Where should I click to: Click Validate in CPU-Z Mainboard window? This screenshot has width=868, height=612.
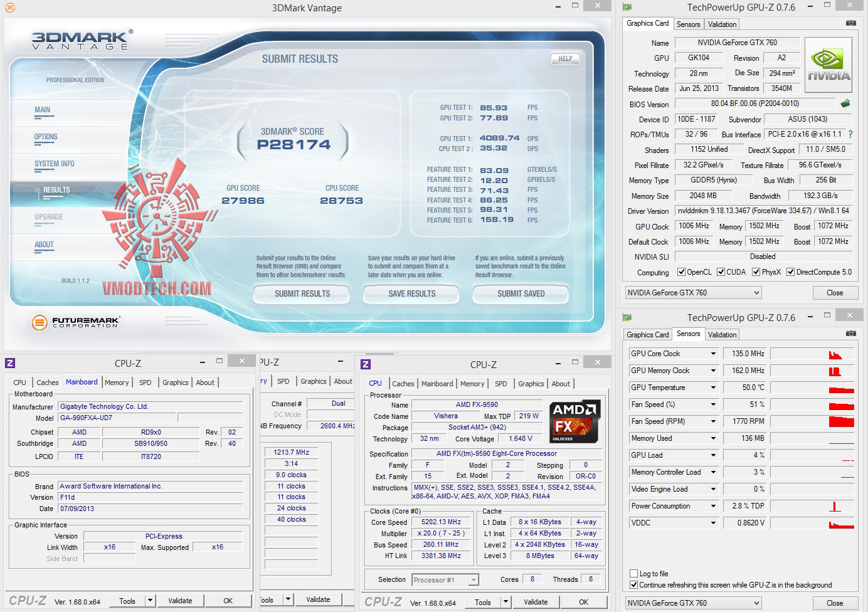point(180,601)
